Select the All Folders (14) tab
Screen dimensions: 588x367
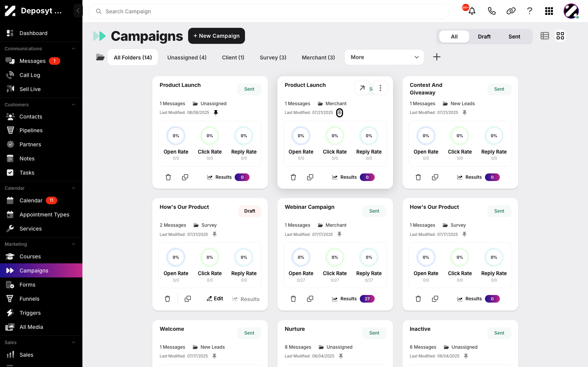(133, 58)
